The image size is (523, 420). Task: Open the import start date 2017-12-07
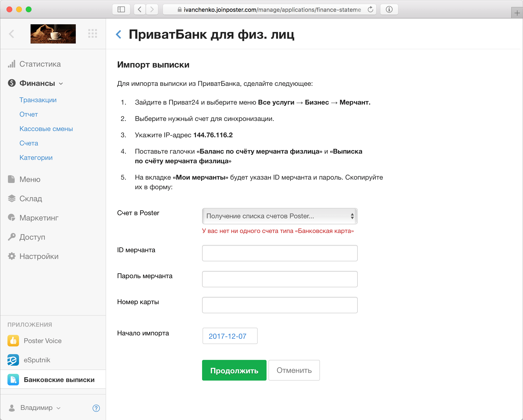click(x=230, y=336)
